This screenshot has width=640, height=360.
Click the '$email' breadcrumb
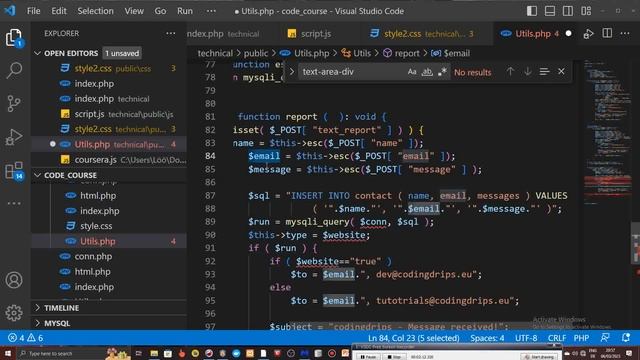click(x=451, y=53)
